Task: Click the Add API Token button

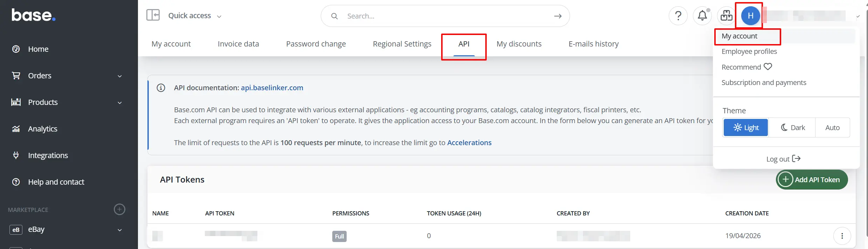Action: [x=812, y=179]
